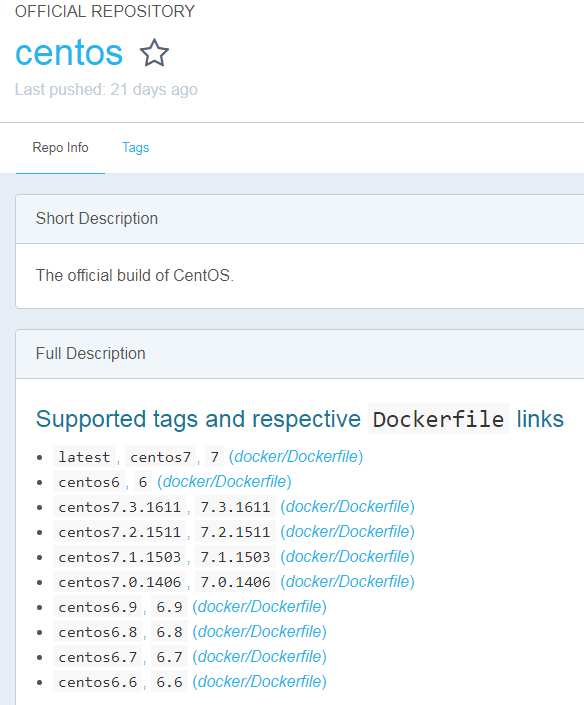Open Dockerfile link for centos6 tag

click(x=224, y=482)
